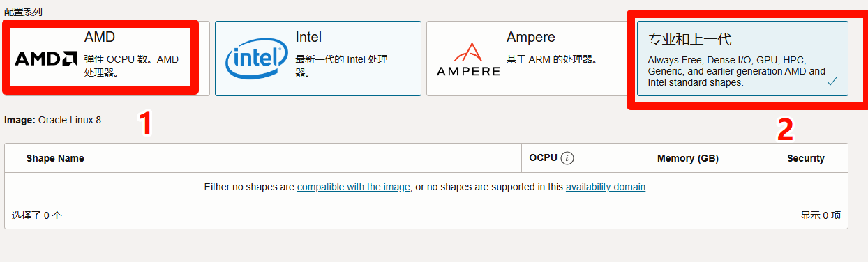Click the Security column header
This screenshot has width=868, height=262.
click(806, 158)
